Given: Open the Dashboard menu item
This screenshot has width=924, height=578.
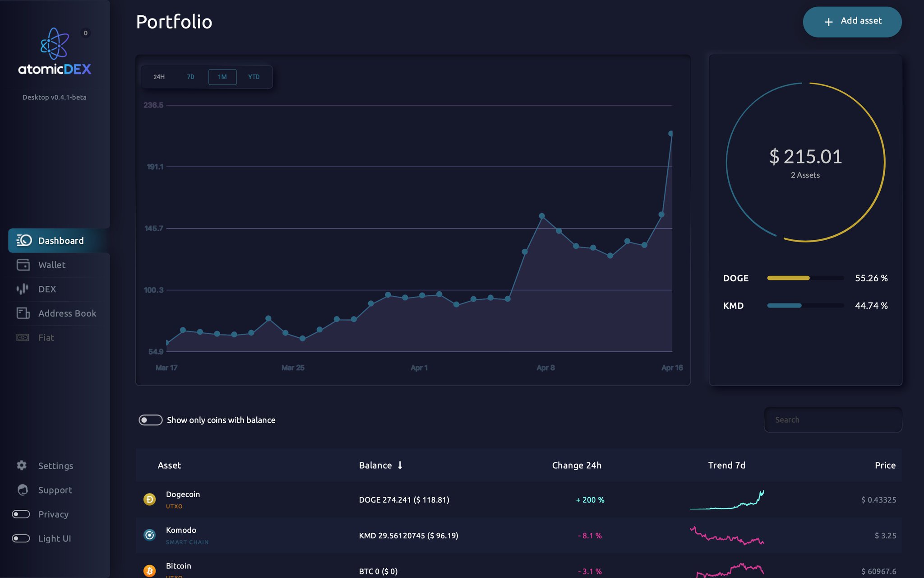Looking at the screenshot, I should click(x=59, y=240).
